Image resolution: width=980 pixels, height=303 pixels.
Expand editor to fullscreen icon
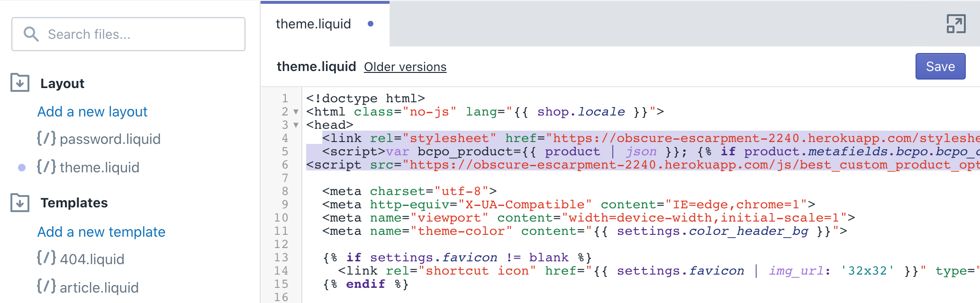click(955, 24)
